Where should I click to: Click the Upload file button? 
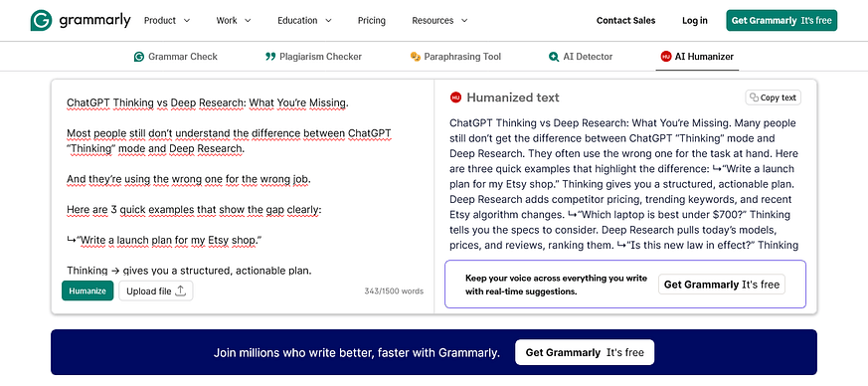[x=156, y=290]
